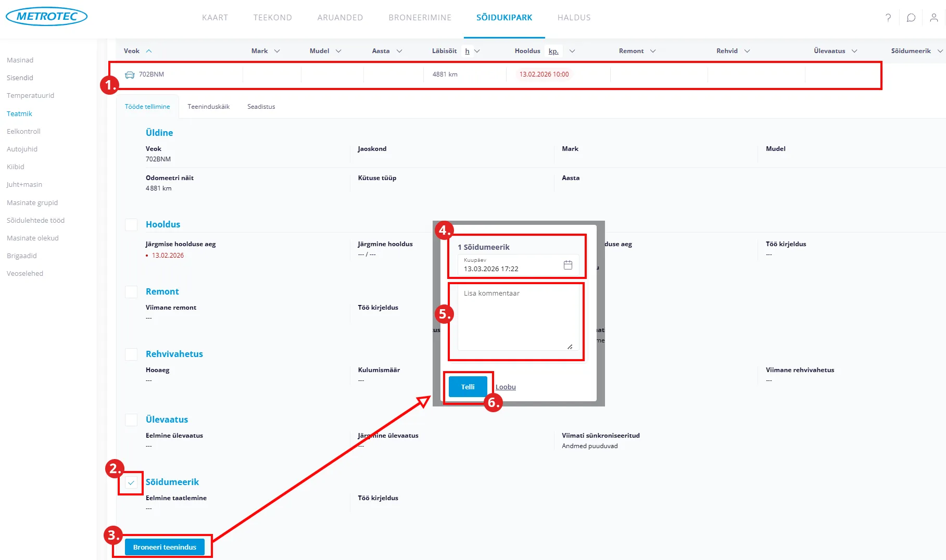
Task: Click the Broneeri teenindus button
Action: (x=165, y=547)
